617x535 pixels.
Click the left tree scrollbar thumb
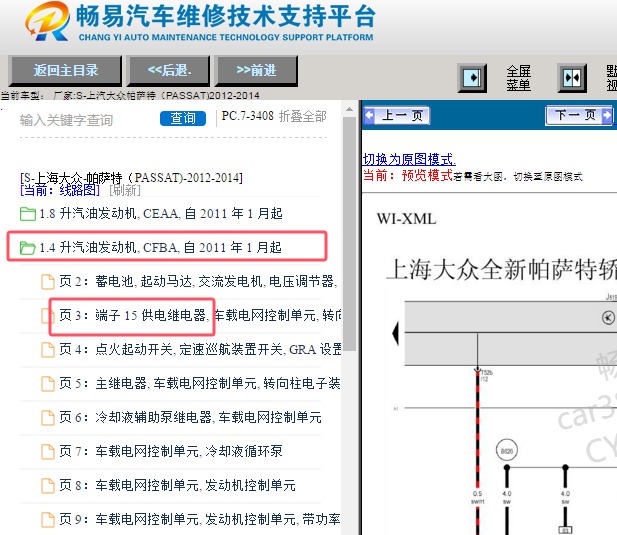pyautogui.click(x=349, y=234)
